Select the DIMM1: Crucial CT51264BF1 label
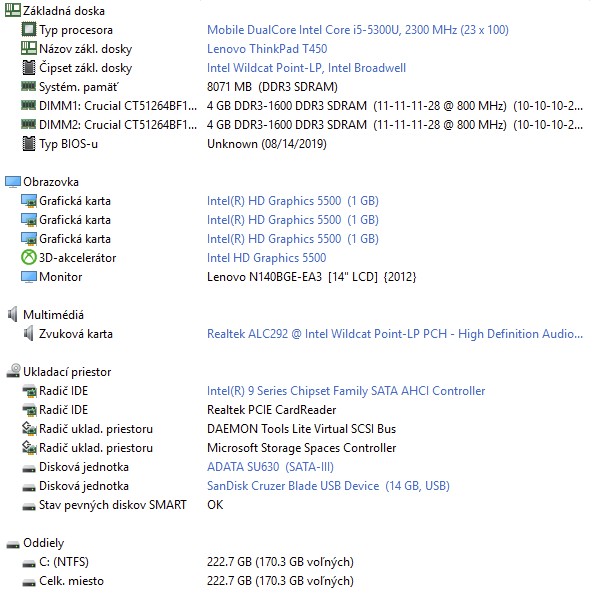The image size is (614, 598). pos(118,106)
